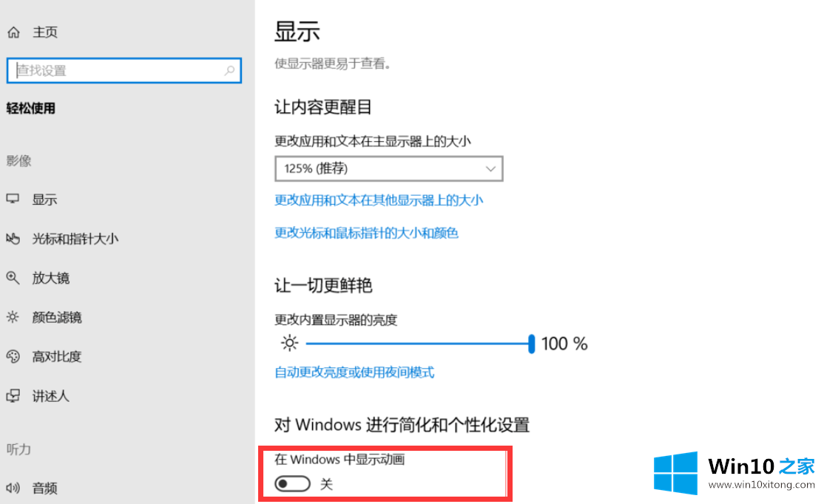Click the brightness slider handle

pyautogui.click(x=531, y=344)
